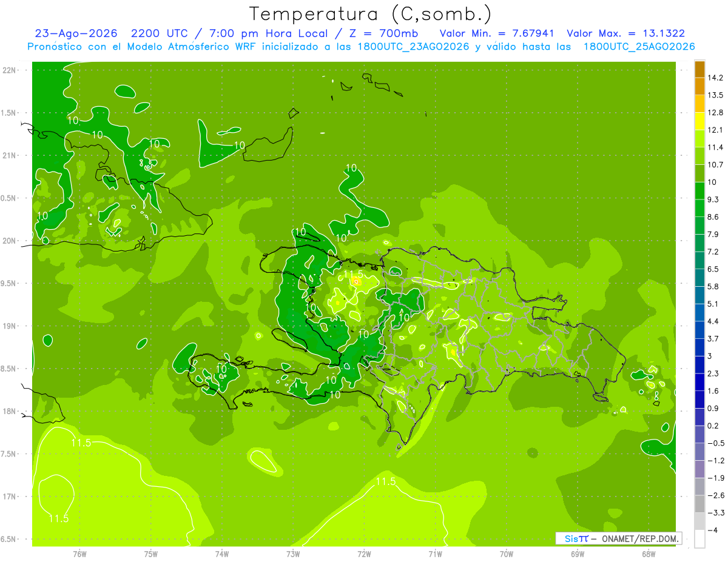Click the '75W' longitude label
This screenshot has height=562, width=728.
tap(150, 554)
